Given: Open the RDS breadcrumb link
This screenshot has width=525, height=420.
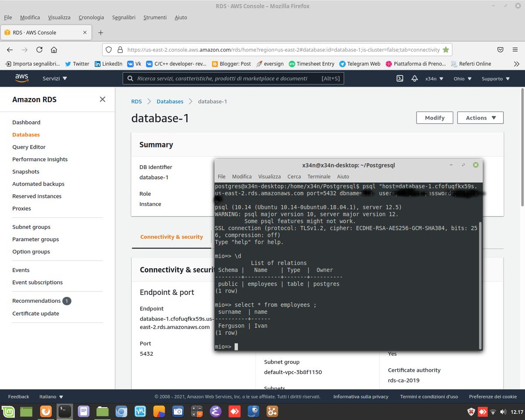Looking at the screenshot, I should [136, 101].
